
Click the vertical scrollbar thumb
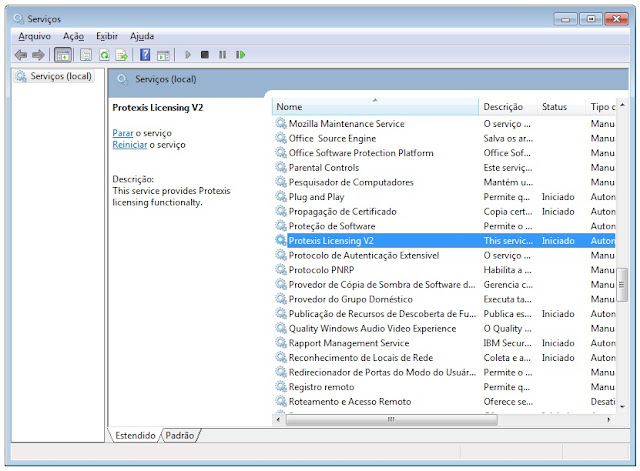(622, 285)
